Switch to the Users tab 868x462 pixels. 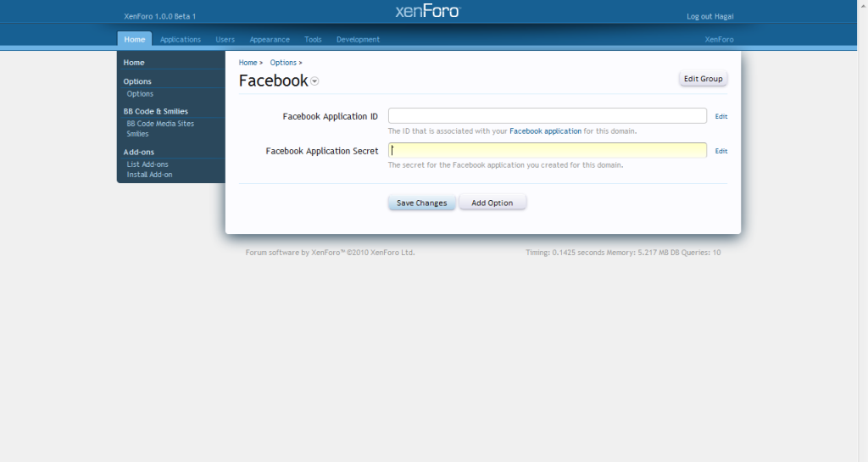coord(225,39)
